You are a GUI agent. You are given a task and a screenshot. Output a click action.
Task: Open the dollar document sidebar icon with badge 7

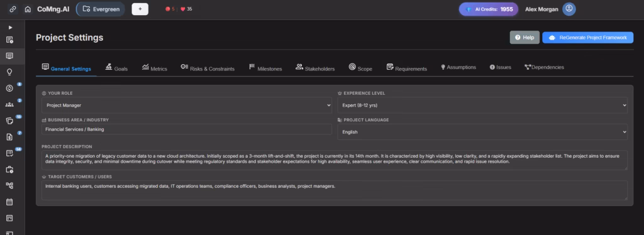click(x=9, y=137)
